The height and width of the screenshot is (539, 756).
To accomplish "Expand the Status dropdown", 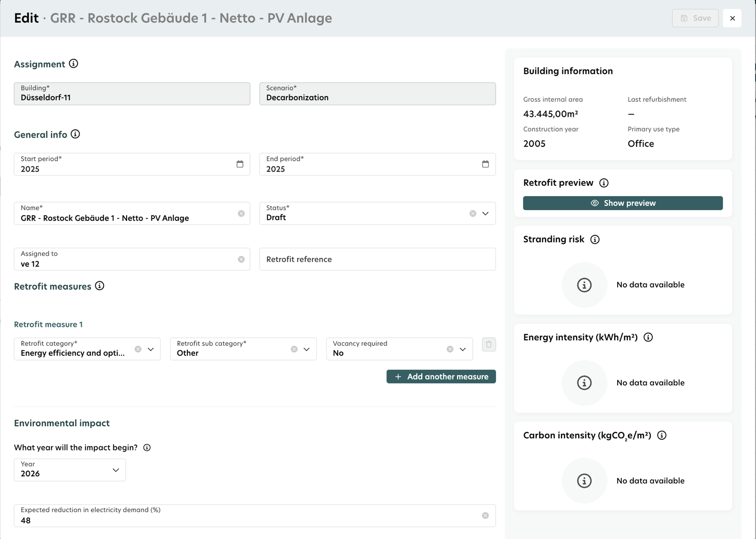I will (x=485, y=213).
